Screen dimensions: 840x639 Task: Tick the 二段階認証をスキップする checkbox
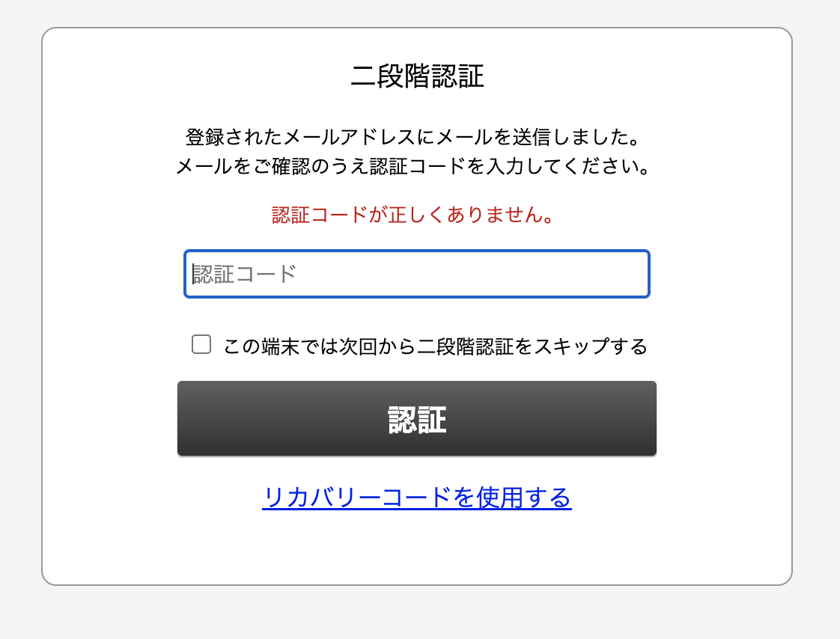201,344
